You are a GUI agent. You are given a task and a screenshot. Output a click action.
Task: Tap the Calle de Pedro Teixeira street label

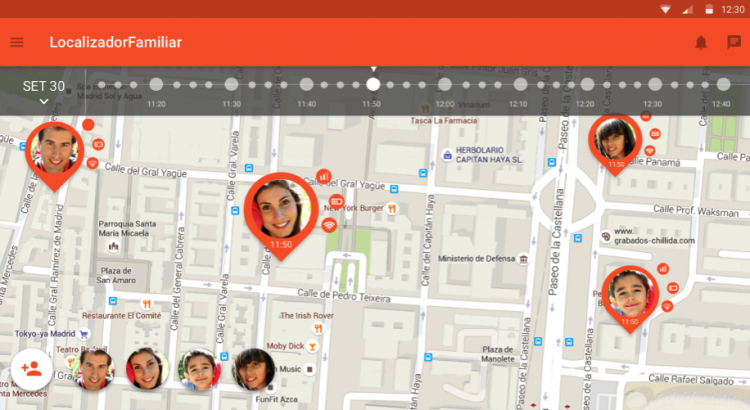(344, 296)
